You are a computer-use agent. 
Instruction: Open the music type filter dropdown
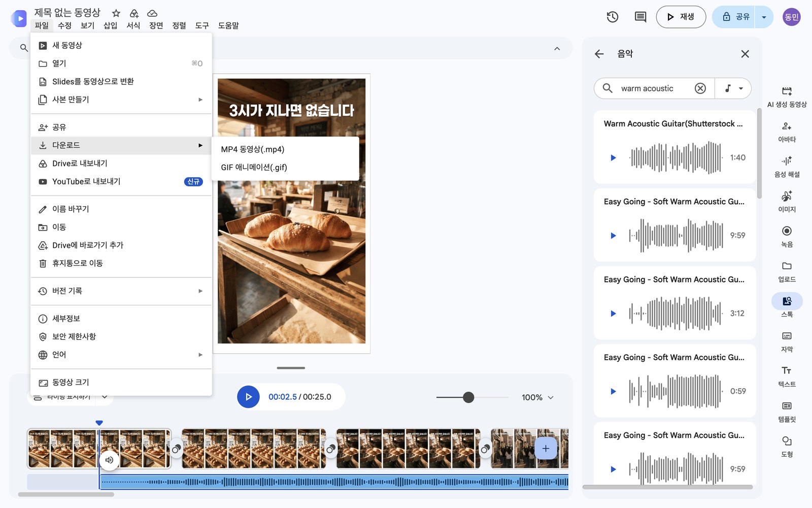pos(733,88)
